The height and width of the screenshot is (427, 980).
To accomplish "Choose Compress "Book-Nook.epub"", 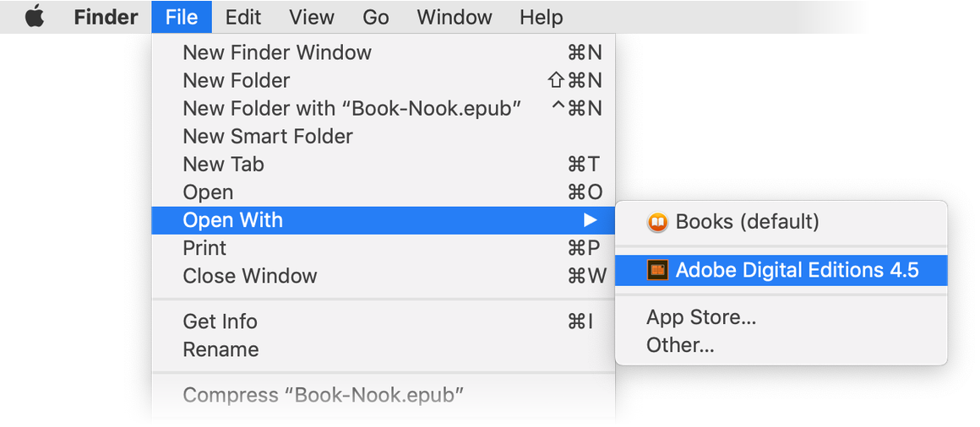I will 384,395.
